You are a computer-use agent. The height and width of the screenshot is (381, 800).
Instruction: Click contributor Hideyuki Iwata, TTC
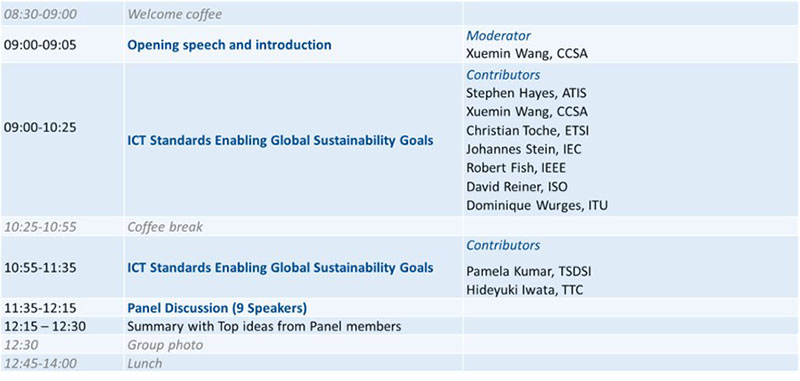click(524, 290)
